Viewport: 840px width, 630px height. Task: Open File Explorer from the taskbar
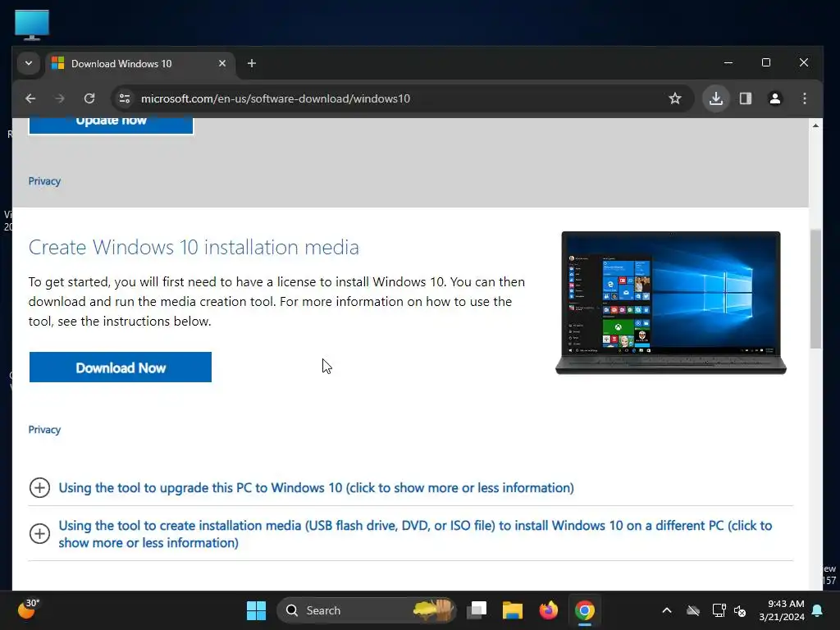[513, 610]
